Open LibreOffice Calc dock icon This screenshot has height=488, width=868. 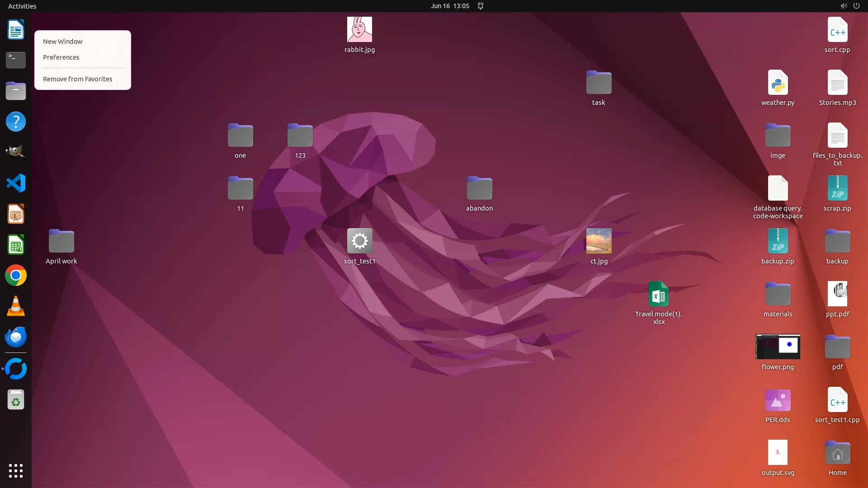click(16, 245)
